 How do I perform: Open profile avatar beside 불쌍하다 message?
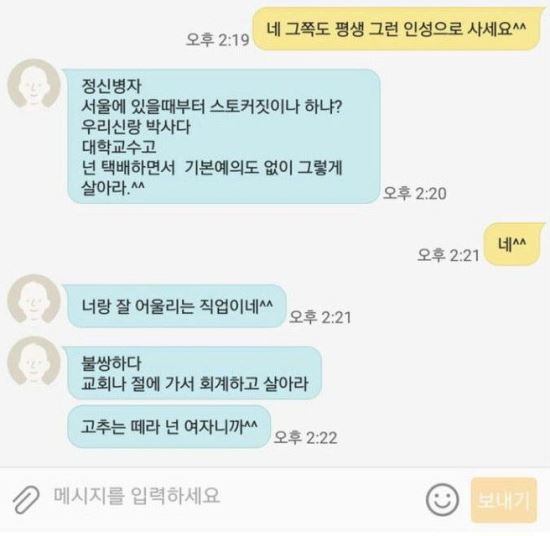click(x=34, y=361)
